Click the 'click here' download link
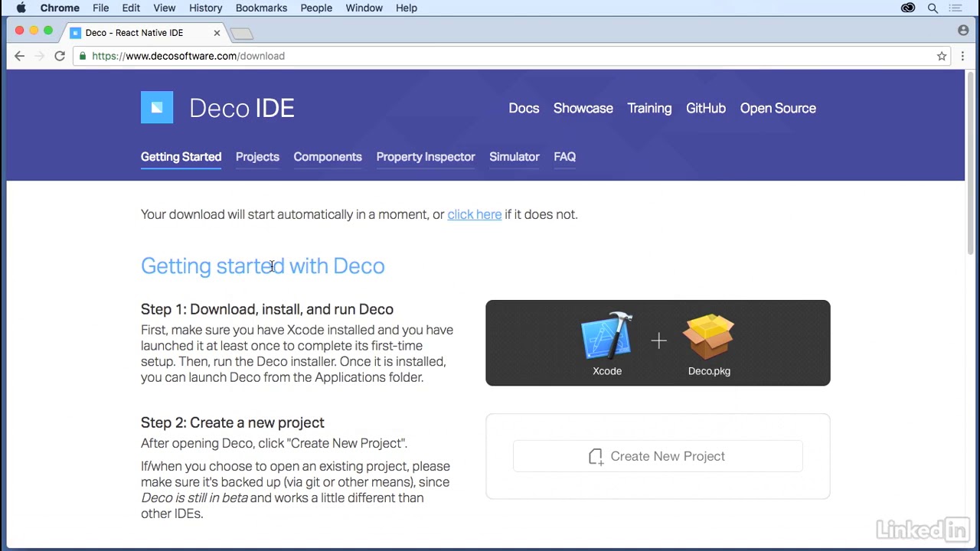 (475, 215)
